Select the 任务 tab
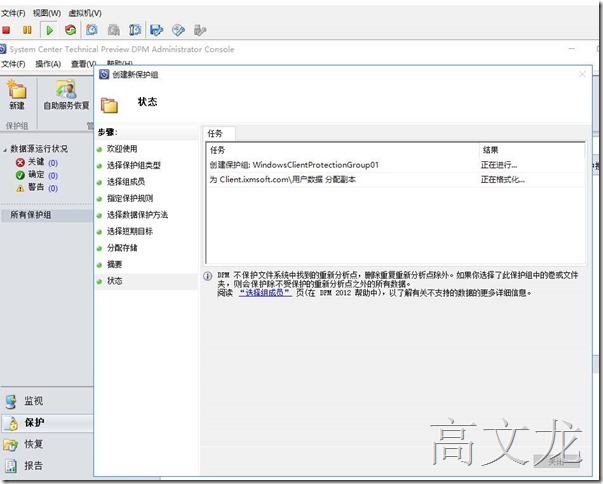603x484 pixels. point(218,133)
